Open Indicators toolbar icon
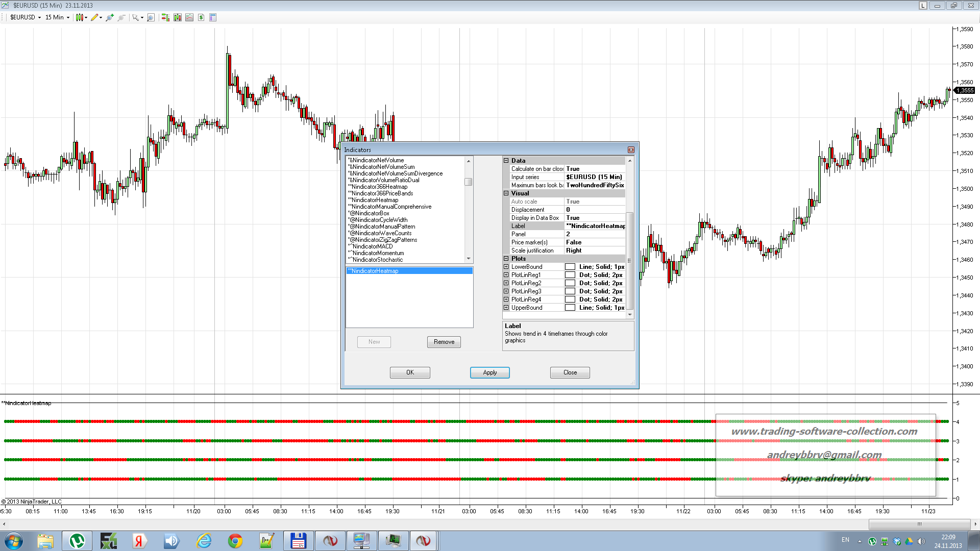Viewport: 980px width, 551px height. pos(189,17)
